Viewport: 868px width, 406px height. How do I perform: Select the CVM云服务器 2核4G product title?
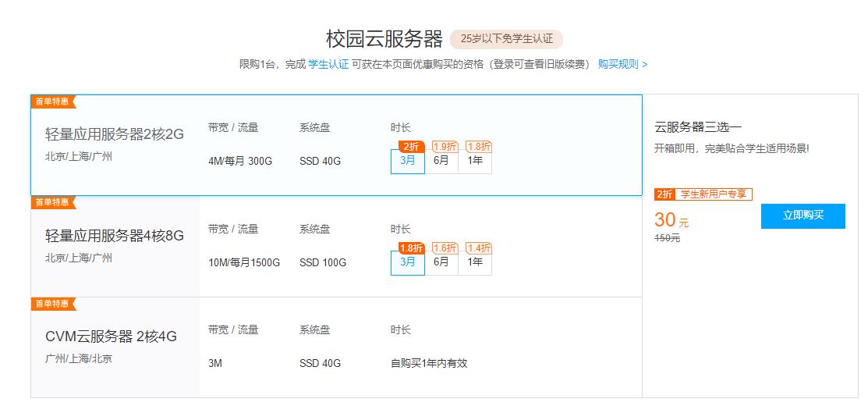pyautogui.click(x=112, y=337)
